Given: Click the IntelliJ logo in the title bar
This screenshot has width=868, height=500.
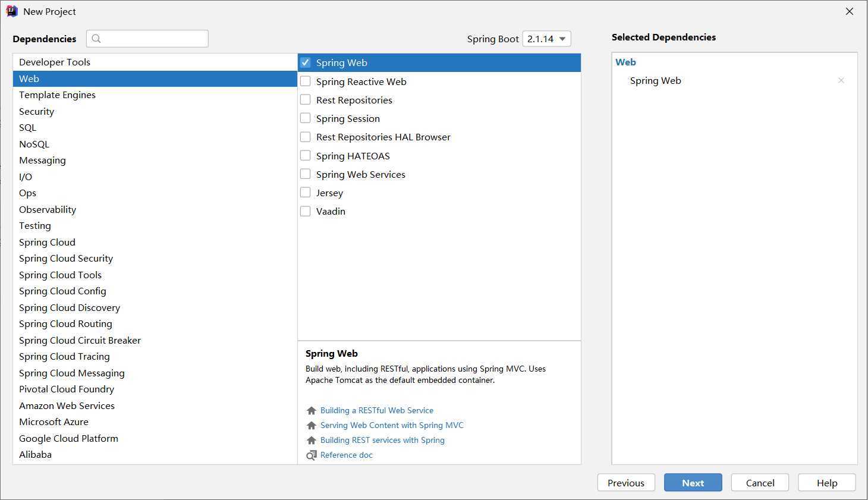Looking at the screenshot, I should [12, 11].
